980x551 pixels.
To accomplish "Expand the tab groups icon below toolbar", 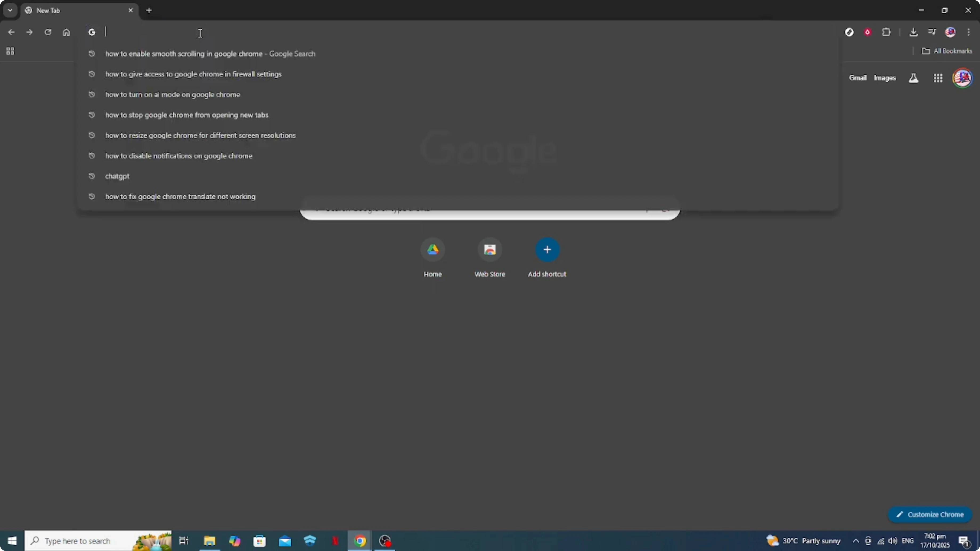I will click(x=10, y=51).
